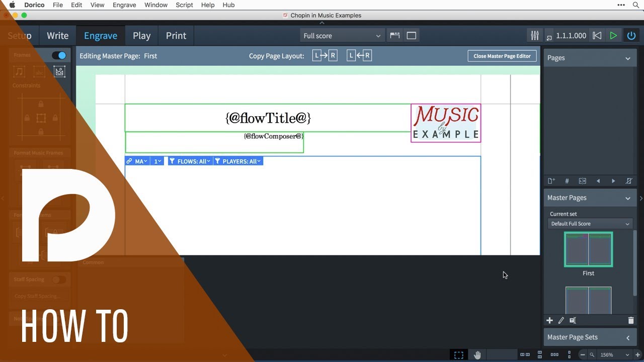Switch to single pages vertically view
The width and height of the screenshot is (644, 362).
coord(569,355)
